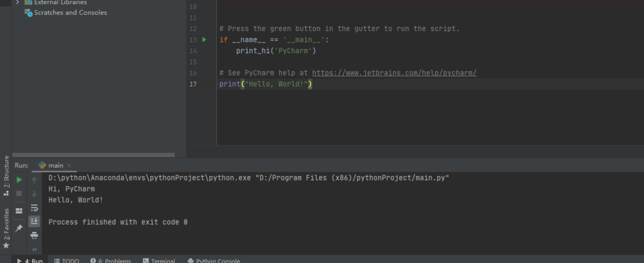Click green run gutter arrow at line 13

[x=204, y=39]
